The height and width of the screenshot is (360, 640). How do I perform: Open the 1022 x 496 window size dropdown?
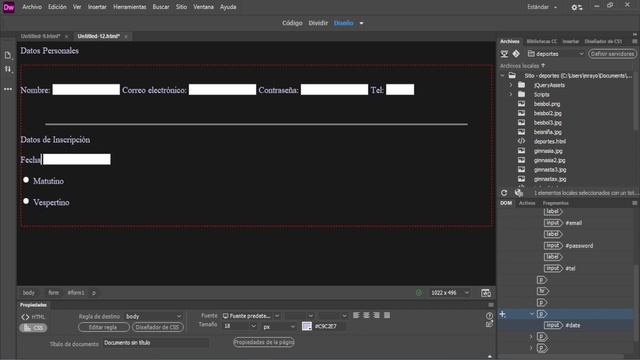[x=450, y=293]
